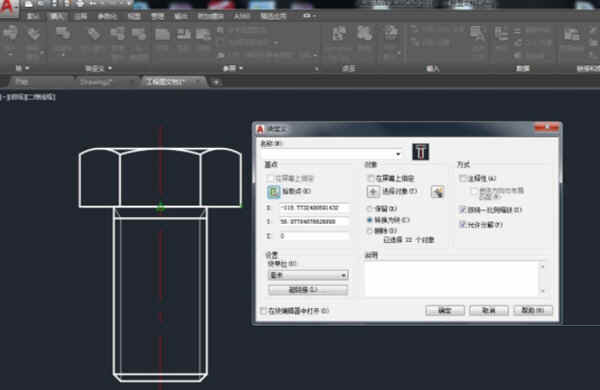This screenshot has height=390, width=600.
Task: Click the 附着 (Attach) icon in 参照 panel
Action: pyautogui.click(x=162, y=34)
